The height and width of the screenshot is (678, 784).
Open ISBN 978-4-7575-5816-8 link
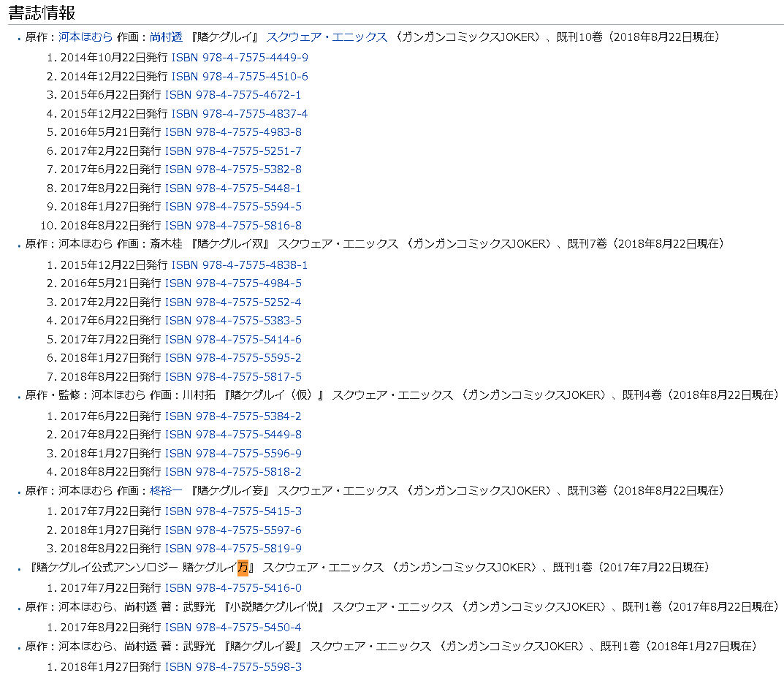233,226
